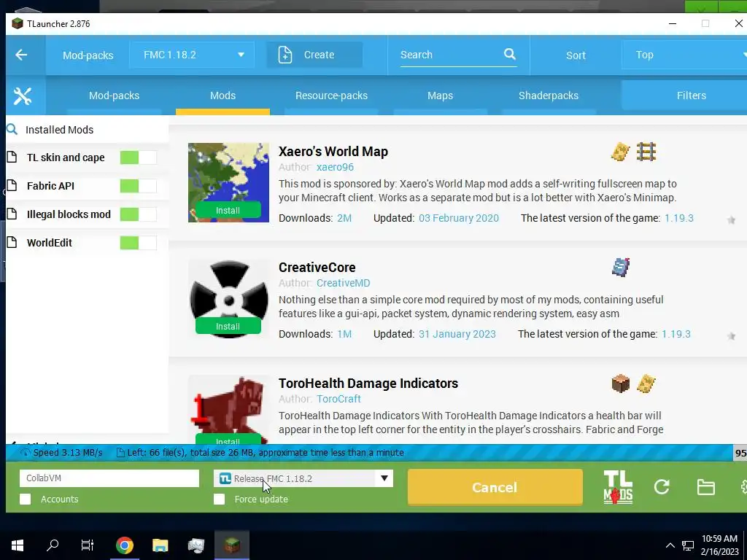The height and width of the screenshot is (560, 747).
Task: Enable the Force update checkbox
Action: point(219,499)
